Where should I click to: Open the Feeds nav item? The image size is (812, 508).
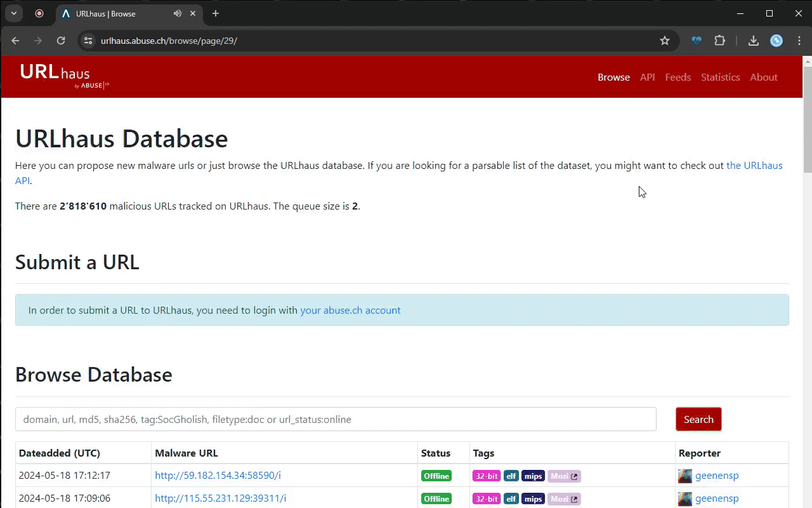tap(678, 77)
